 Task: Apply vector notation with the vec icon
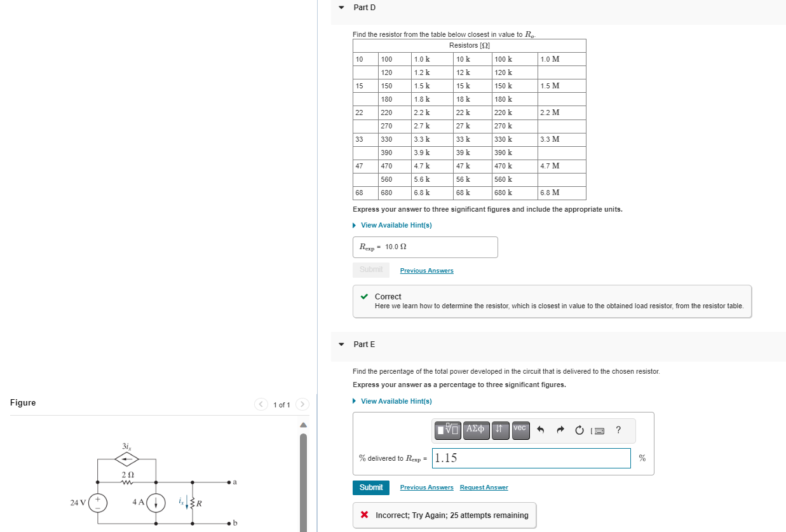(520, 430)
